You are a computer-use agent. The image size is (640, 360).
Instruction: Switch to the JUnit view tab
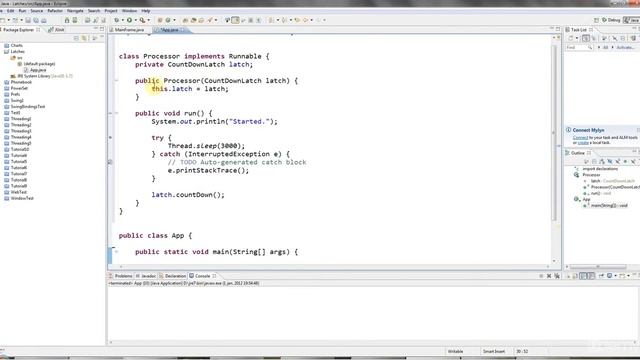click(56, 30)
